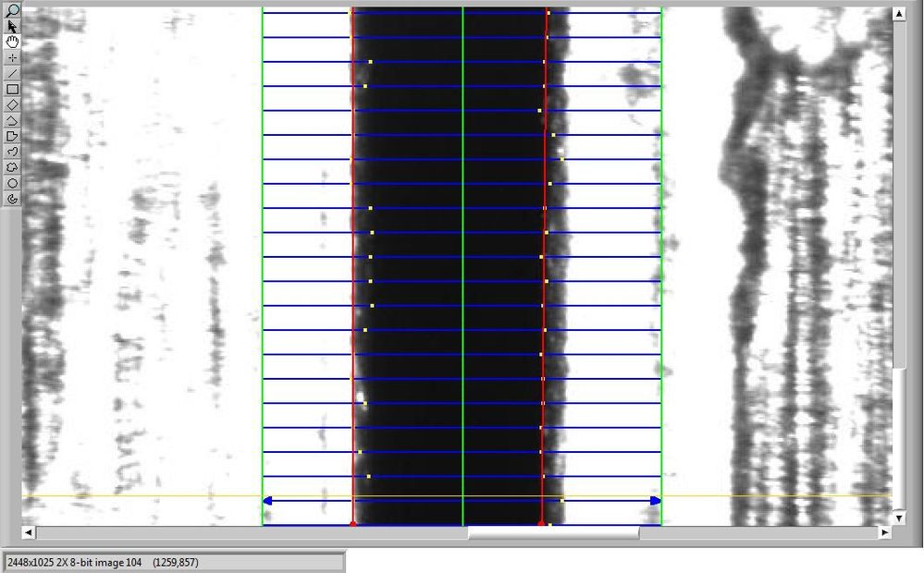Click the red marker at bottom of right edge line
Viewport: 924px width, 573px height.
click(x=541, y=523)
